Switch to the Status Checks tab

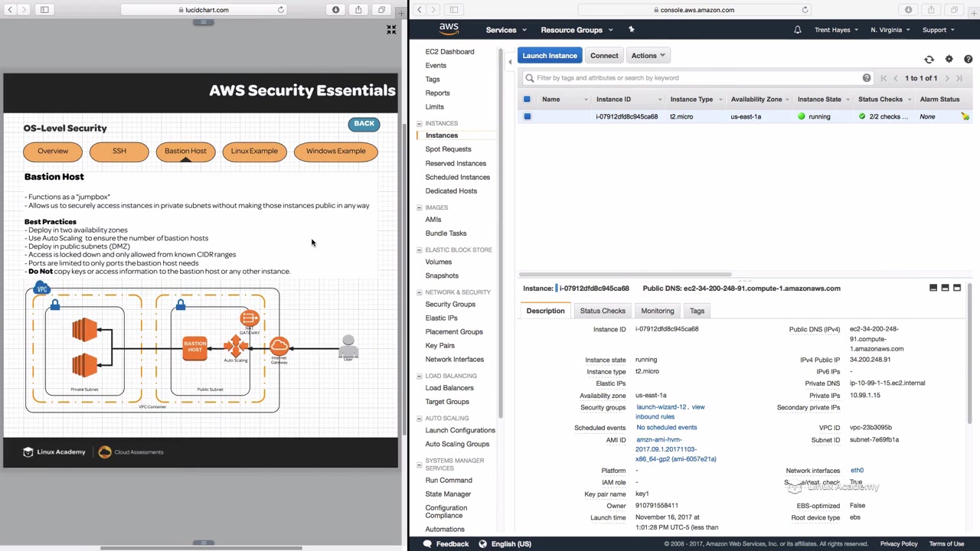point(603,311)
